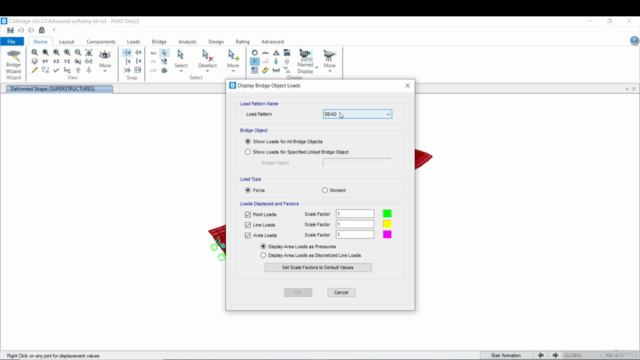Viewport: 640px width, 360px height.
Task: Click the Cancel button in dialog
Action: (341, 292)
